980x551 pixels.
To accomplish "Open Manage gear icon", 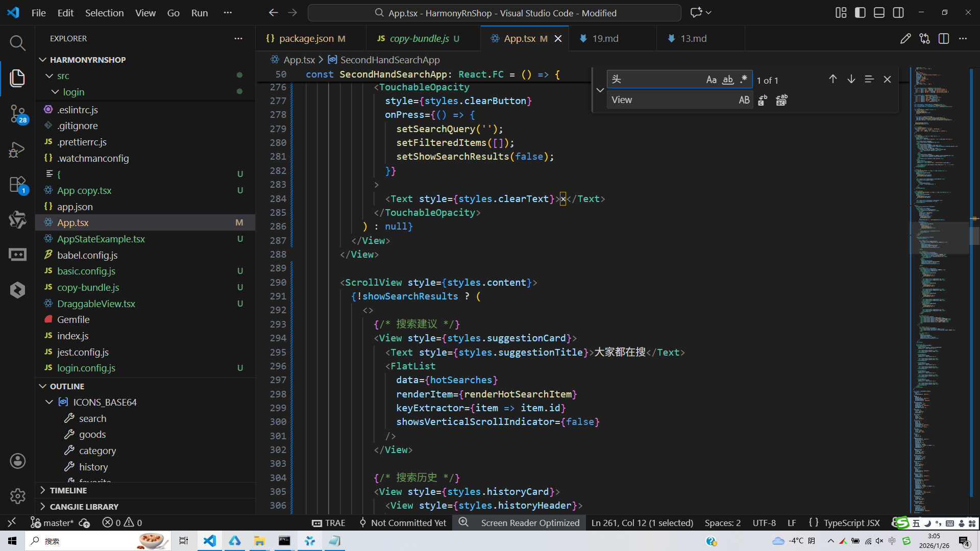I will (17, 495).
